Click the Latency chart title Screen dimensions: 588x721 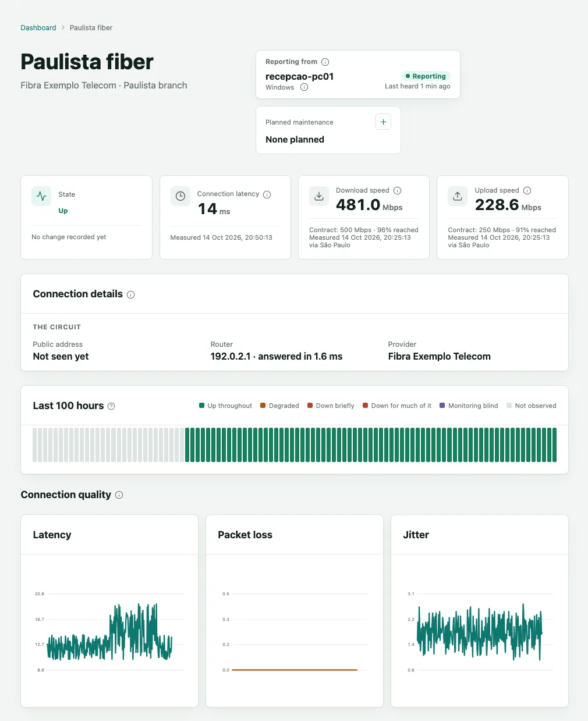[52, 535]
